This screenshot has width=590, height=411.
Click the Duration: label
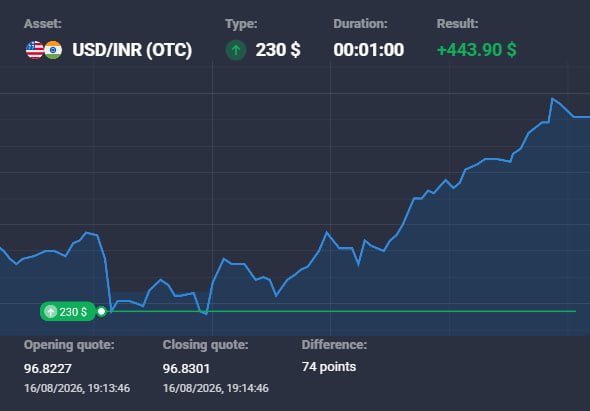360,24
